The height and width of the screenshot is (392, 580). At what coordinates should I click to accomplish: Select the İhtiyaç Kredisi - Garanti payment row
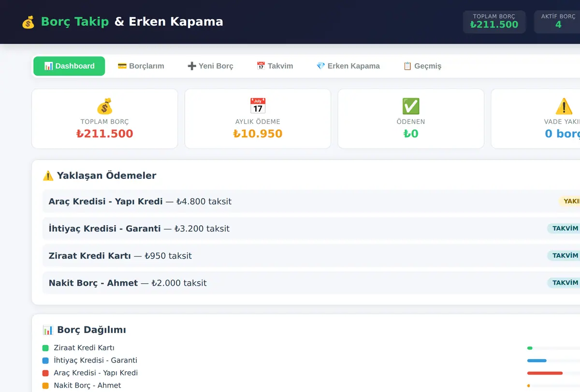point(311,229)
